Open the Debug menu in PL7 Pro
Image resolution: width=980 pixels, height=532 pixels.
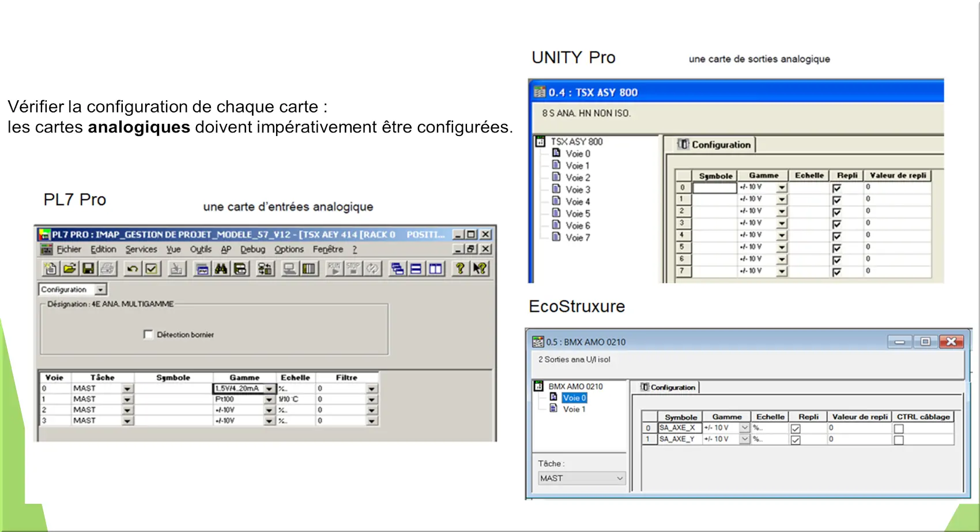click(x=252, y=249)
